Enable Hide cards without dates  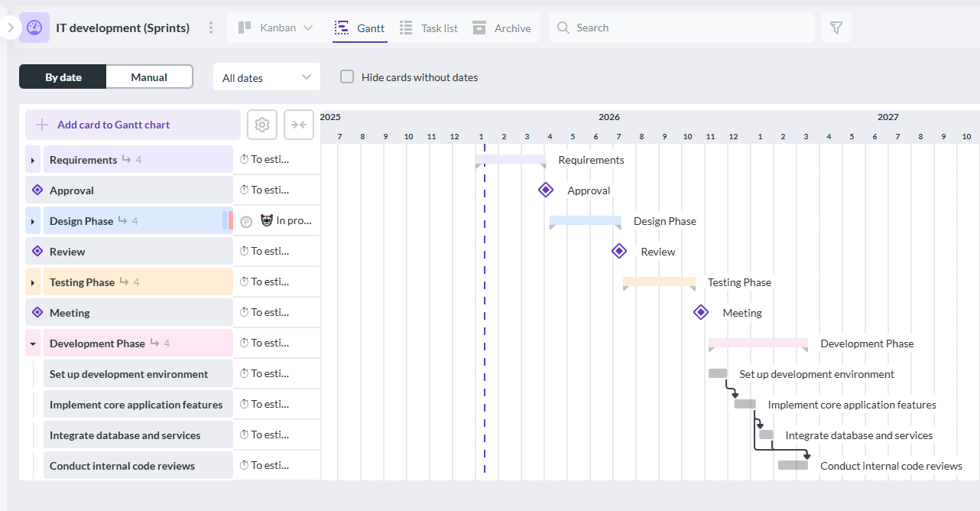[x=346, y=76]
